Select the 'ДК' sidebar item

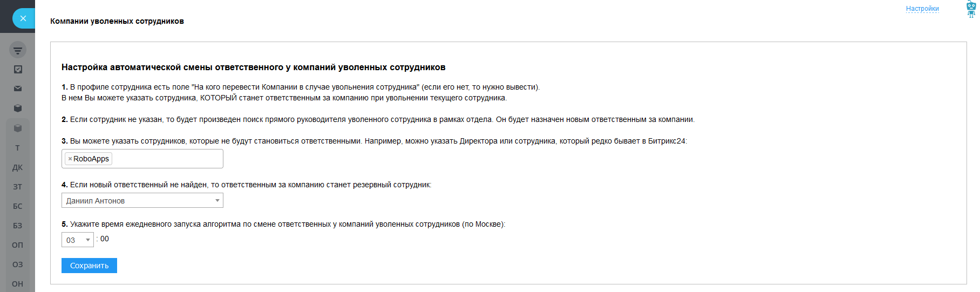(x=18, y=167)
